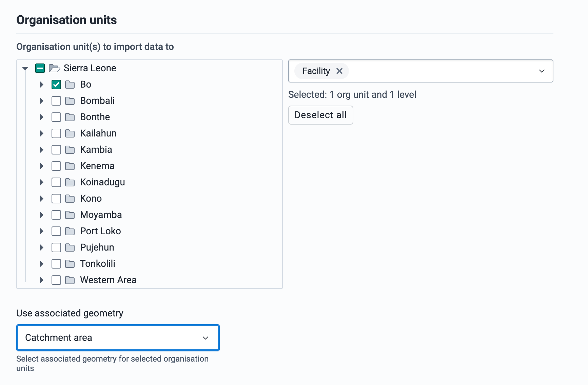Open the Catchment area geometry dropdown
This screenshot has height=385, width=588.
tap(118, 338)
